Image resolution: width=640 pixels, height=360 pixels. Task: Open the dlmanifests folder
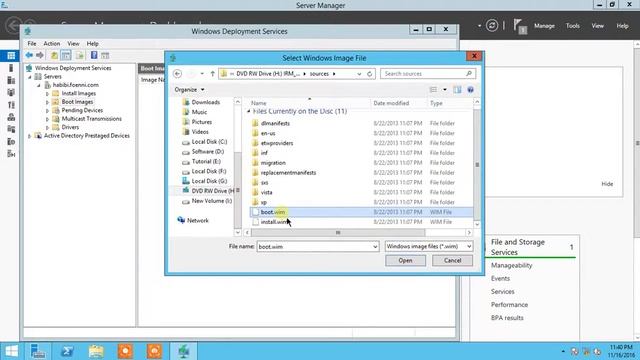(275, 123)
